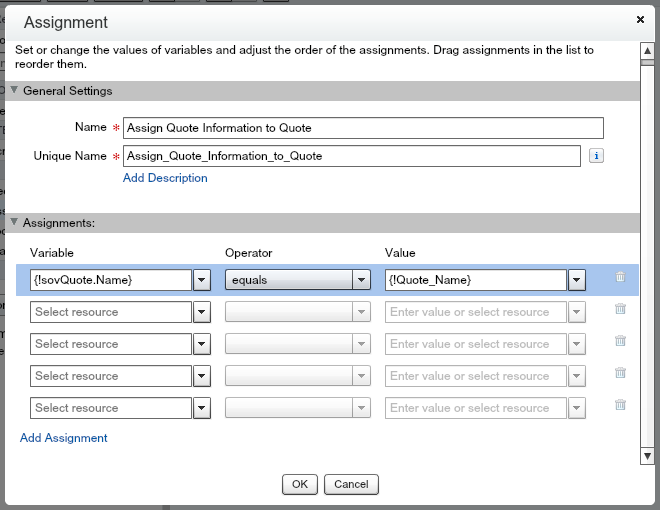Click into the Name text field
Screen dimensions: 660x510
point(362,128)
